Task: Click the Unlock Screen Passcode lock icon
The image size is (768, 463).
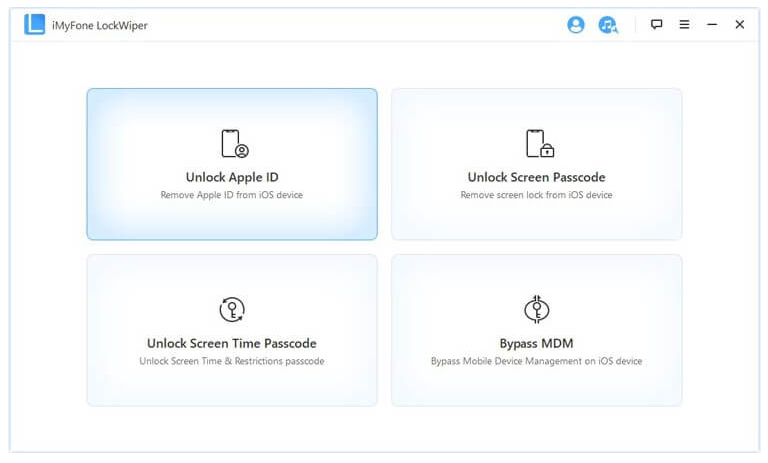Action: 539,144
